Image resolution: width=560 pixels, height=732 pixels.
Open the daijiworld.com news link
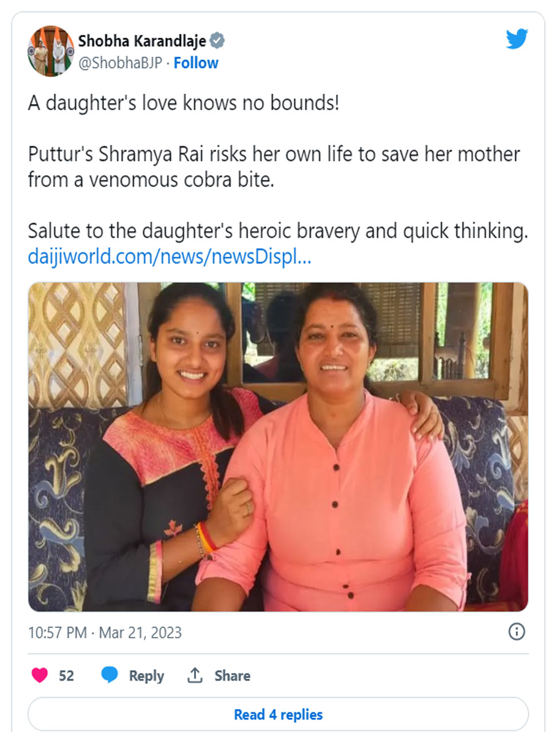170,257
